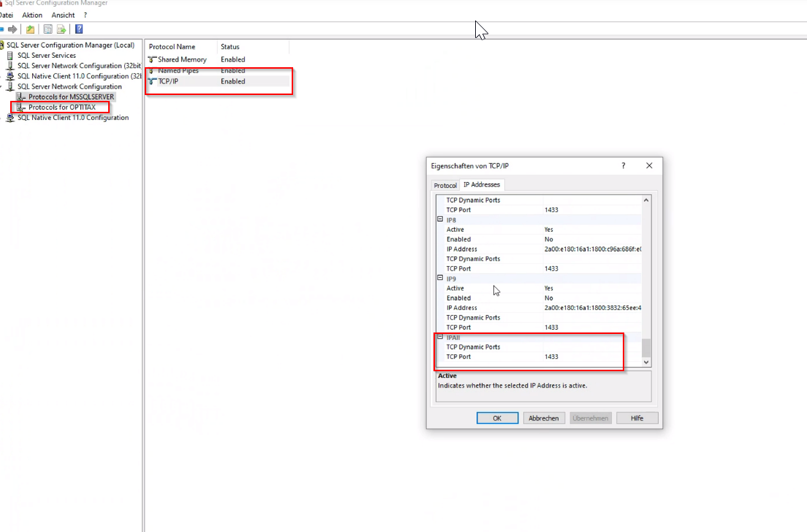The image size is (807, 532).
Task: Open the blue Help toolbar icon
Action: [79, 29]
